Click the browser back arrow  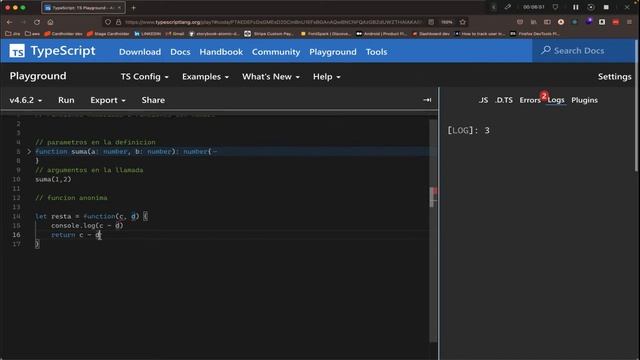pos(9,22)
